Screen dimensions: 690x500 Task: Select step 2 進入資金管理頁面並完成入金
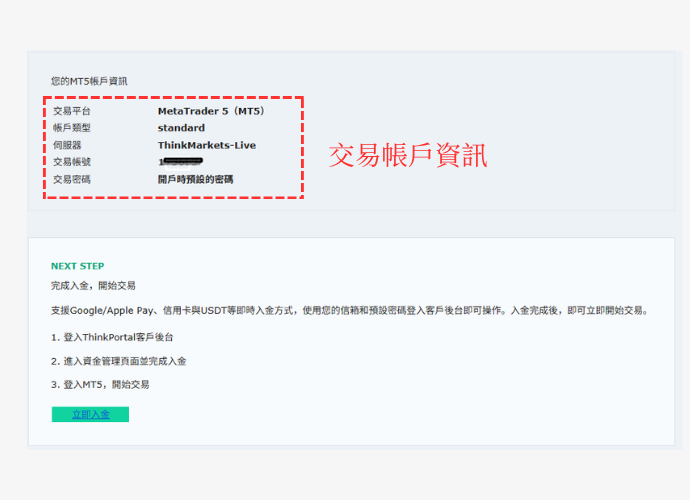coord(118,361)
